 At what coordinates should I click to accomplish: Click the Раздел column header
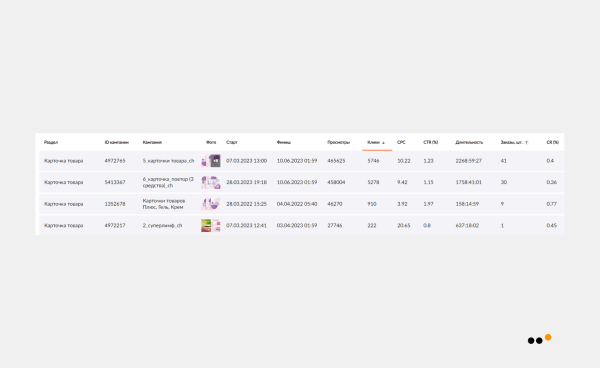[51, 142]
